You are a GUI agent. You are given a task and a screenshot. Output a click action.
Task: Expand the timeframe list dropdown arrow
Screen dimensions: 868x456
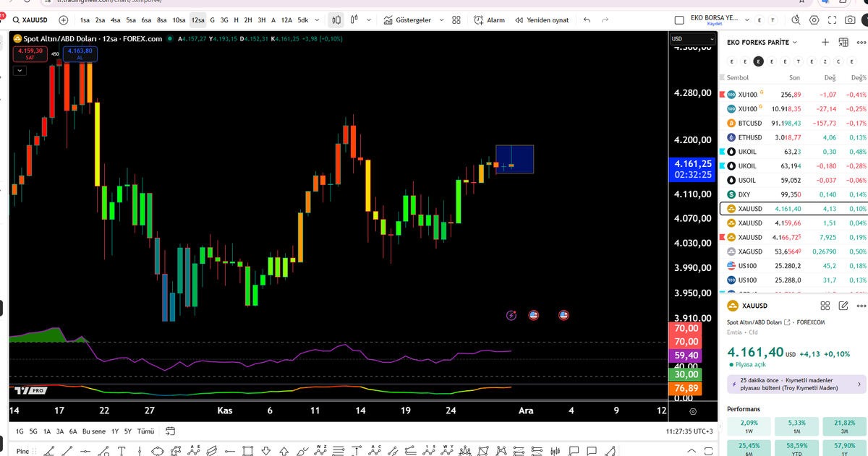(x=316, y=20)
